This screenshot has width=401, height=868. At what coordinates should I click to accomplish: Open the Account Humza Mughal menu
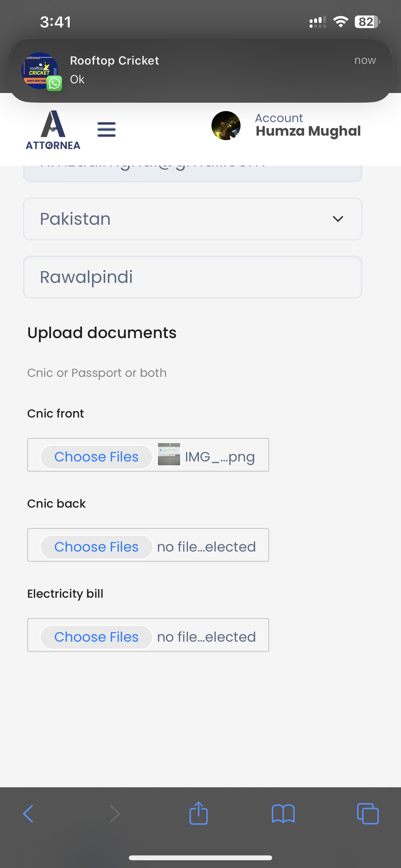pyautogui.click(x=308, y=126)
